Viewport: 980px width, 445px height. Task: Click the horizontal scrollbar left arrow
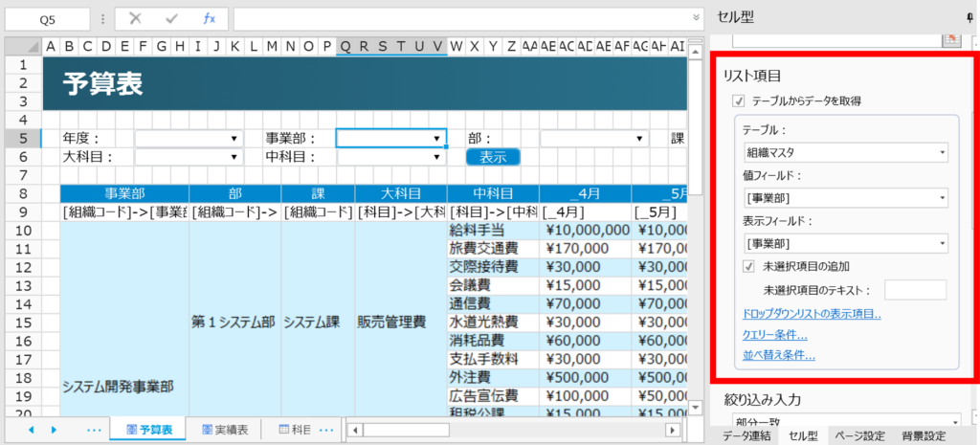click(355, 430)
